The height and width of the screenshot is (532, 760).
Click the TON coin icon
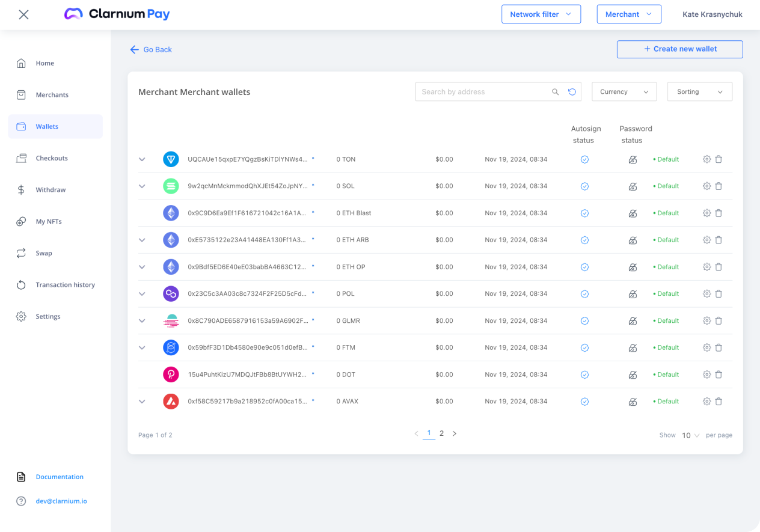pos(171,159)
